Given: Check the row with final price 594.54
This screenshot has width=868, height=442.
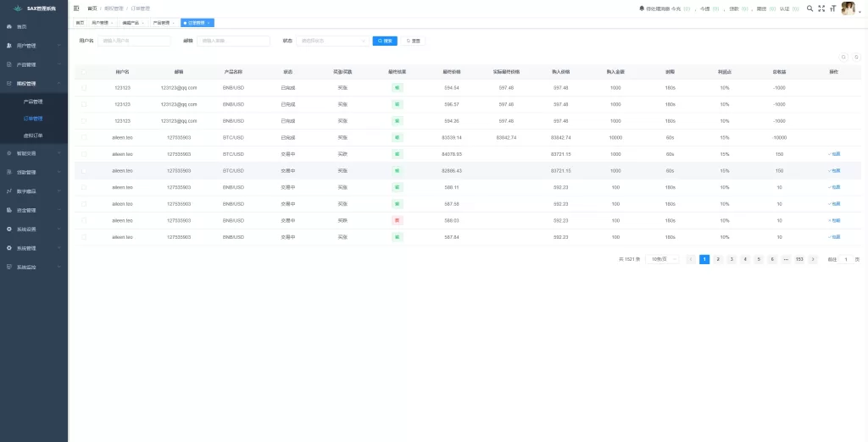Looking at the screenshot, I should click(x=84, y=87).
